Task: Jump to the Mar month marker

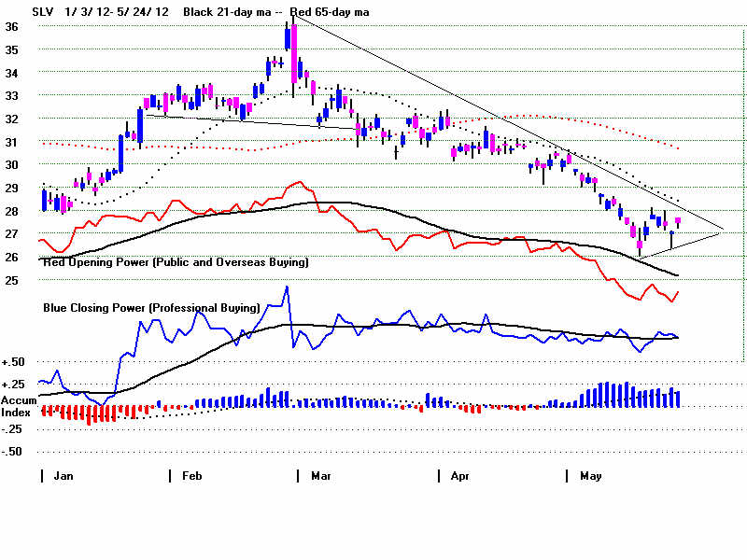Action: [x=318, y=476]
